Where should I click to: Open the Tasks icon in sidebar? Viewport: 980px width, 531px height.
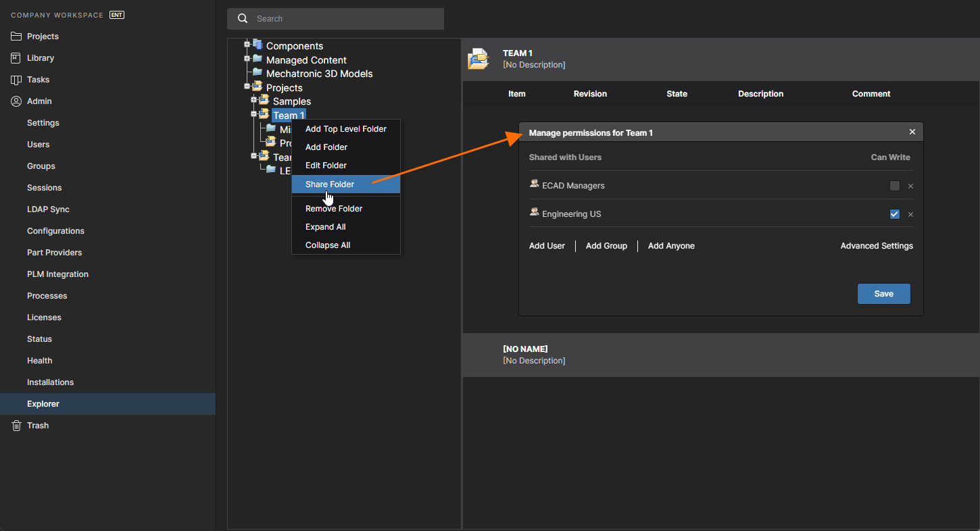(16, 80)
